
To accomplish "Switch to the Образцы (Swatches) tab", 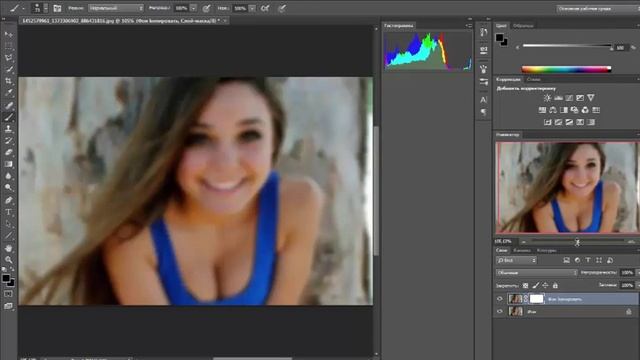I will pyautogui.click(x=523, y=26).
